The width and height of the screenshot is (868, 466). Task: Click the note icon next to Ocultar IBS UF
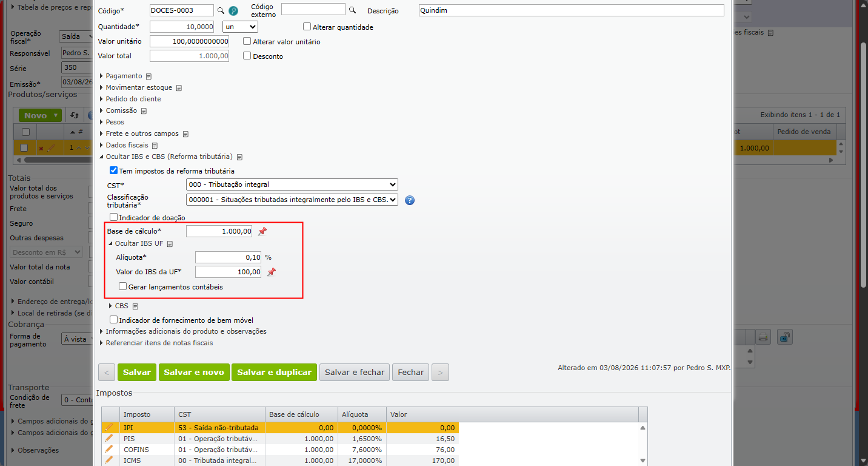tap(170, 244)
